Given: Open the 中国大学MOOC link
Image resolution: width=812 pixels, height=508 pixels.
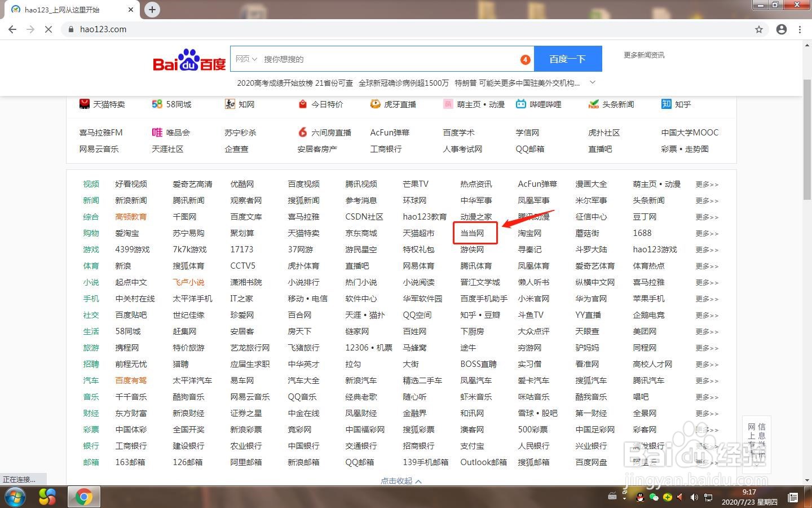Looking at the screenshot, I should coord(690,133).
